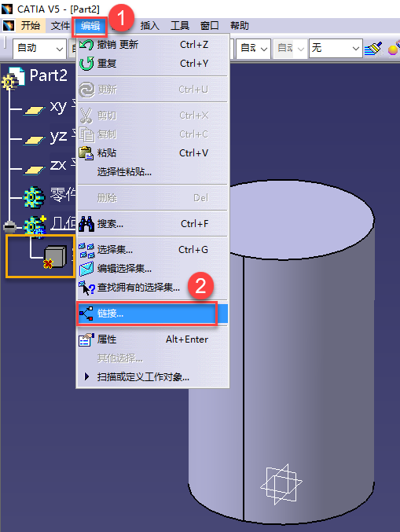This screenshot has height=532, width=400.
Task: Click the Part2 root node
Action: (48, 75)
